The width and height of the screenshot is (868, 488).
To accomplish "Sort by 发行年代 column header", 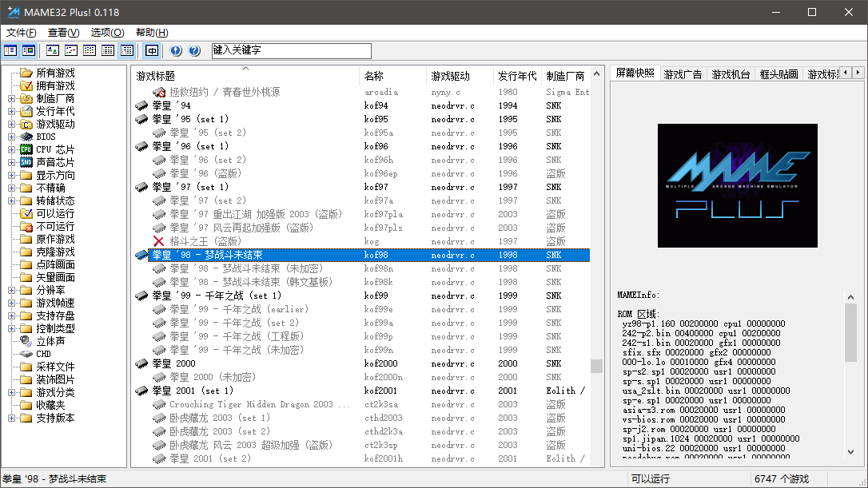I will pos(517,76).
